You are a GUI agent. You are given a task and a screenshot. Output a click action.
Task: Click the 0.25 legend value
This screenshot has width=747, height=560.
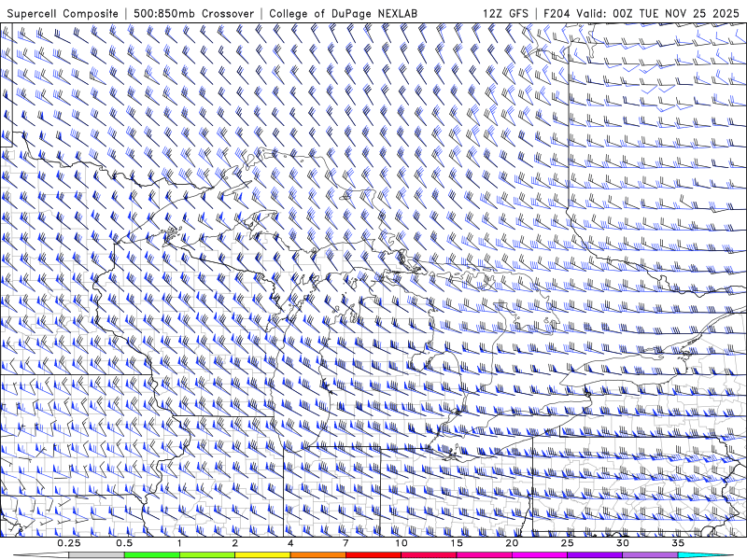click(69, 543)
